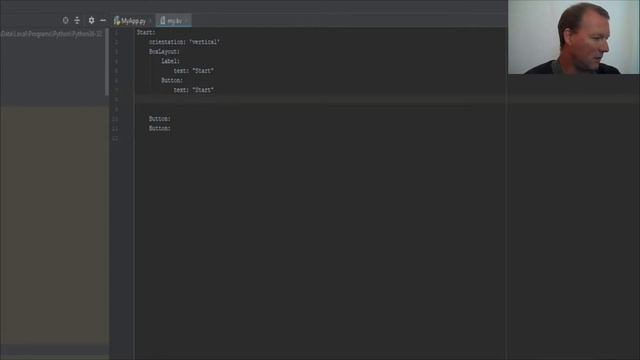Click the 'BoxLayout:' line in editor
Viewport: 640px width, 360px height.
(164, 51)
